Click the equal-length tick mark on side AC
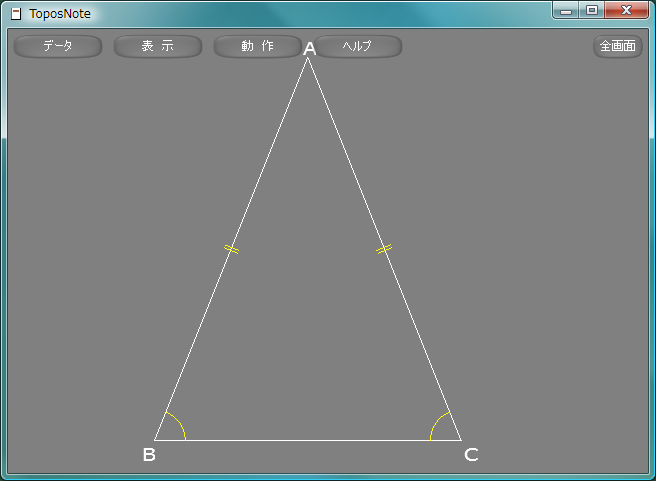 (x=384, y=249)
